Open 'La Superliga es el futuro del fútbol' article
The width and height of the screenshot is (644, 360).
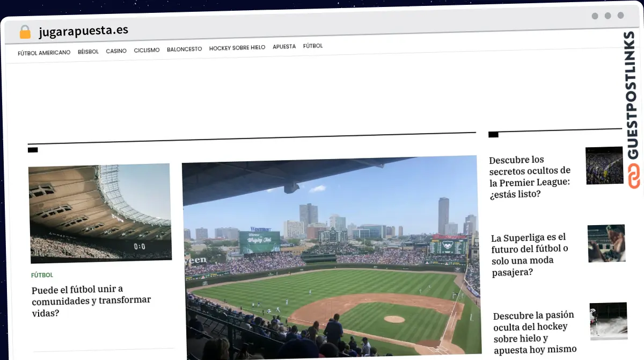click(x=530, y=255)
